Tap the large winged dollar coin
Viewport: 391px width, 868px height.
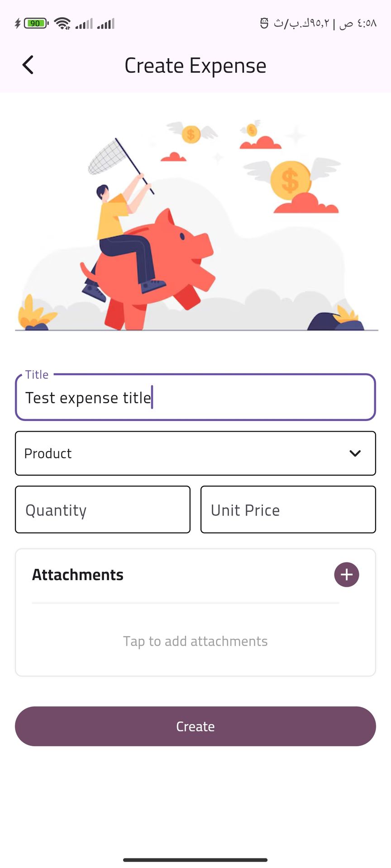pyautogui.click(x=291, y=180)
